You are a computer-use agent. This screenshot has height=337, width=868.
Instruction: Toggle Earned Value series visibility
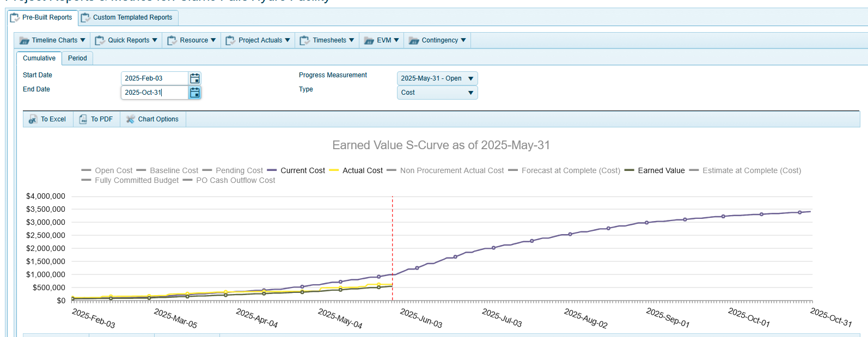(661, 170)
